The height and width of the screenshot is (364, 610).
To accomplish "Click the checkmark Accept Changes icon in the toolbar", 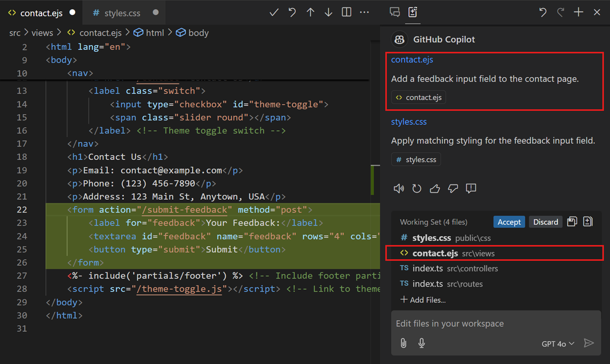I will point(273,12).
